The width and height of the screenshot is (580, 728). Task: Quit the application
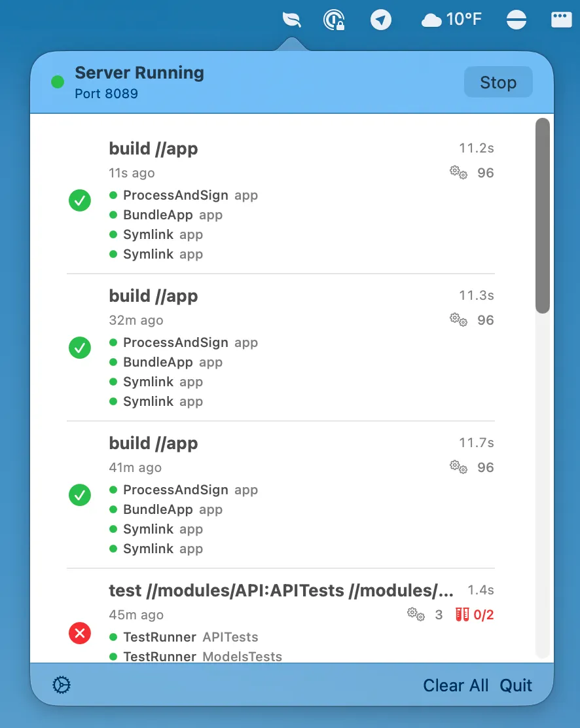516,685
